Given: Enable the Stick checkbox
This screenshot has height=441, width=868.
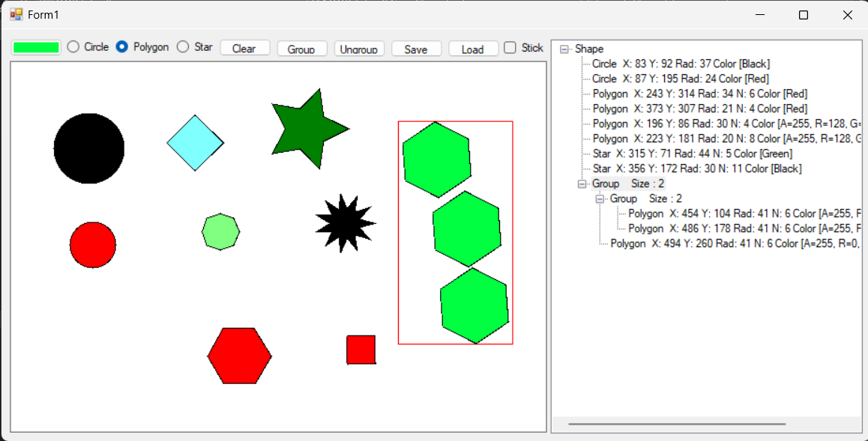Looking at the screenshot, I should click(x=508, y=47).
